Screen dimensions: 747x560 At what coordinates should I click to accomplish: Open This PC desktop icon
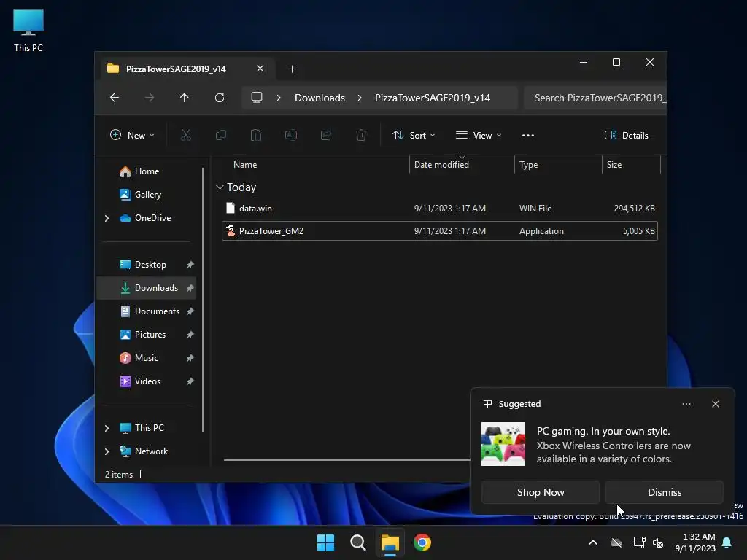click(28, 31)
